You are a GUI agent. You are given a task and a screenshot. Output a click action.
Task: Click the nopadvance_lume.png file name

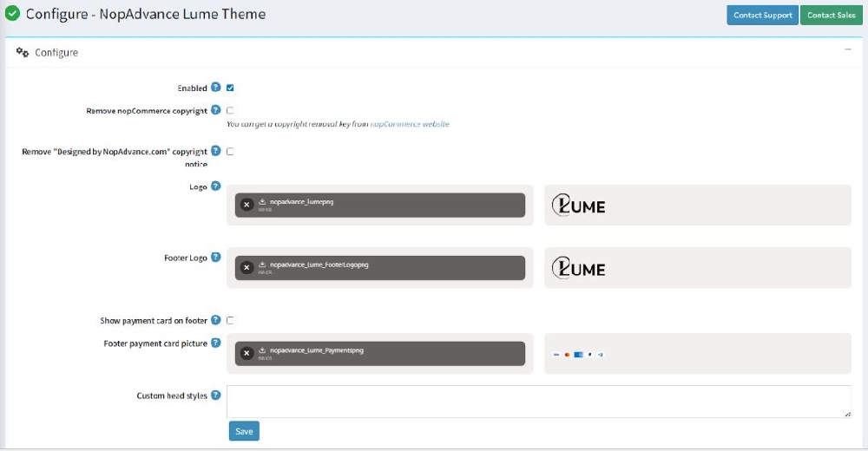302,202
